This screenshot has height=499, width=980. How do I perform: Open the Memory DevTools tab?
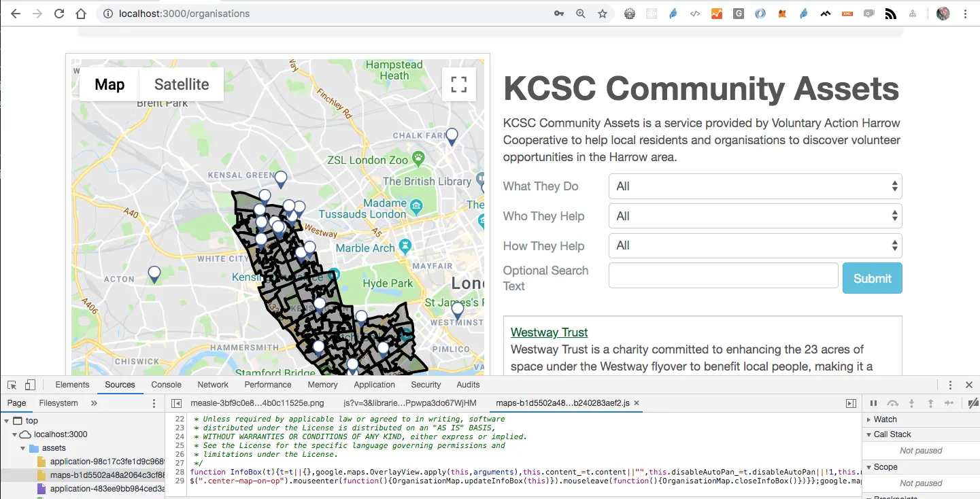[x=322, y=385]
